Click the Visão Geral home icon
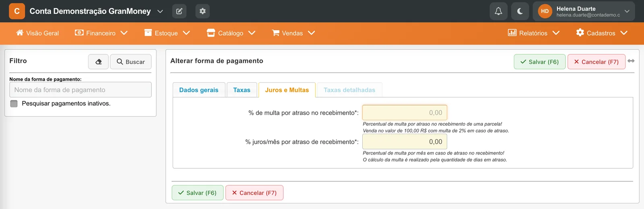Screen dimensions: 644x209 [x=20, y=33]
